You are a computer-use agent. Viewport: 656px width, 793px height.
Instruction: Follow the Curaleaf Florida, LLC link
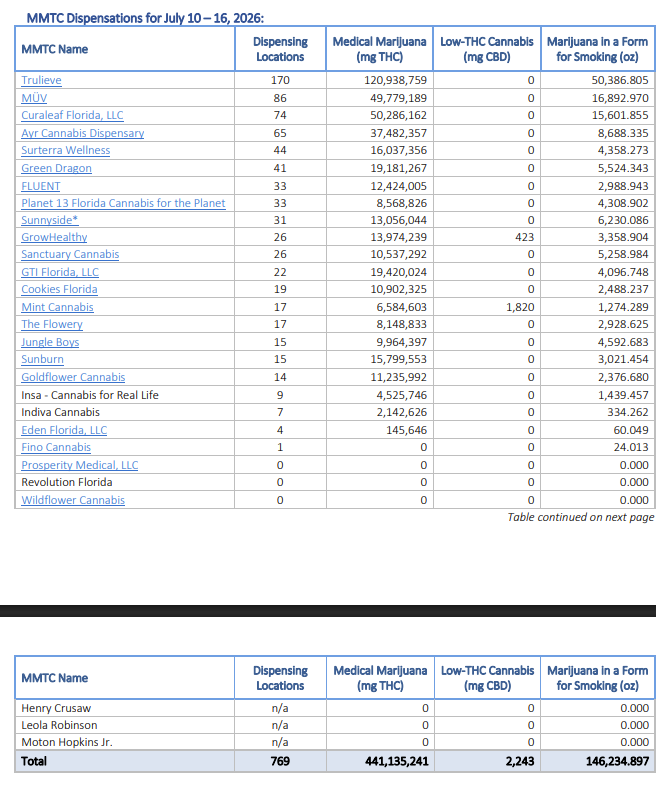click(72, 115)
